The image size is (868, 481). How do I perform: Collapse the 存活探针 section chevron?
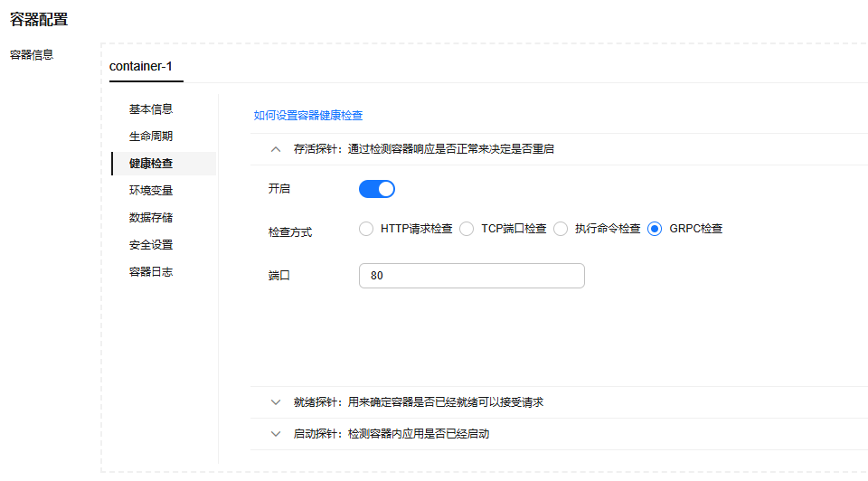(x=275, y=149)
